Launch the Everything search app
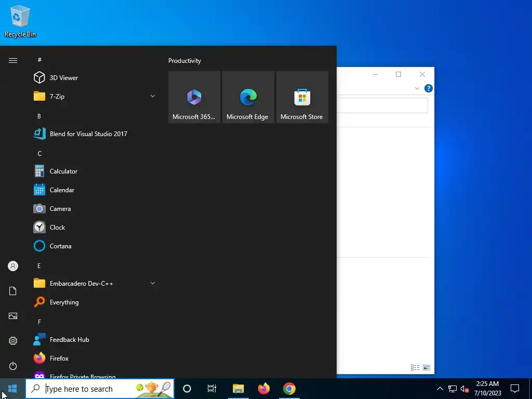Viewport: 532px width, 399px height. 95,302
